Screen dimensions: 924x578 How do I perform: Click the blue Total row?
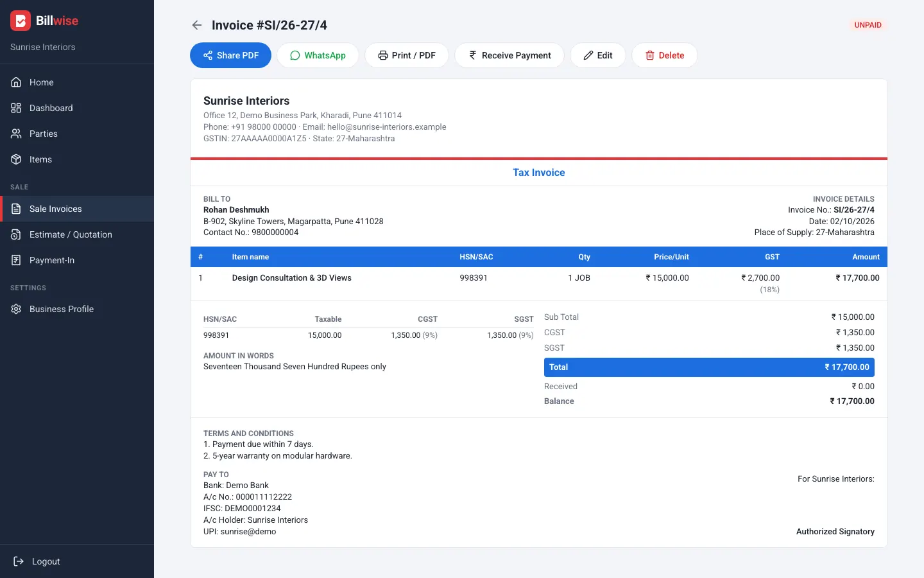pyautogui.click(x=709, y=367)
